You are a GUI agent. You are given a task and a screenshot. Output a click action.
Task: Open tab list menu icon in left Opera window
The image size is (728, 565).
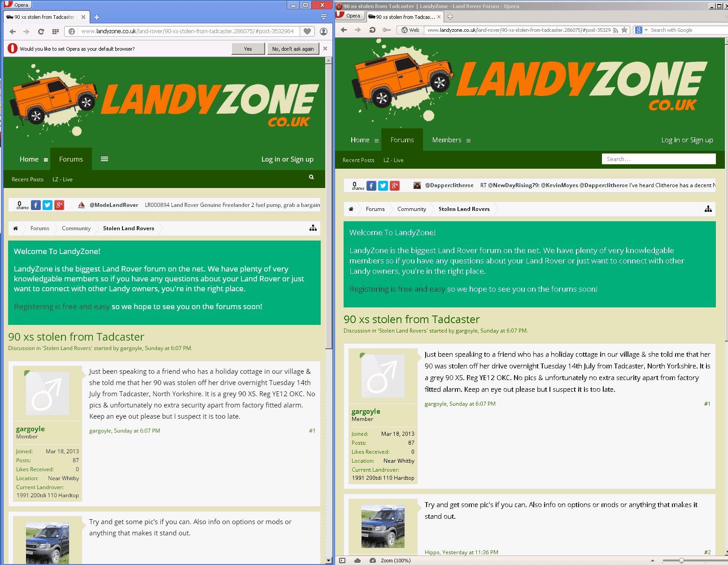coord(323,17)
